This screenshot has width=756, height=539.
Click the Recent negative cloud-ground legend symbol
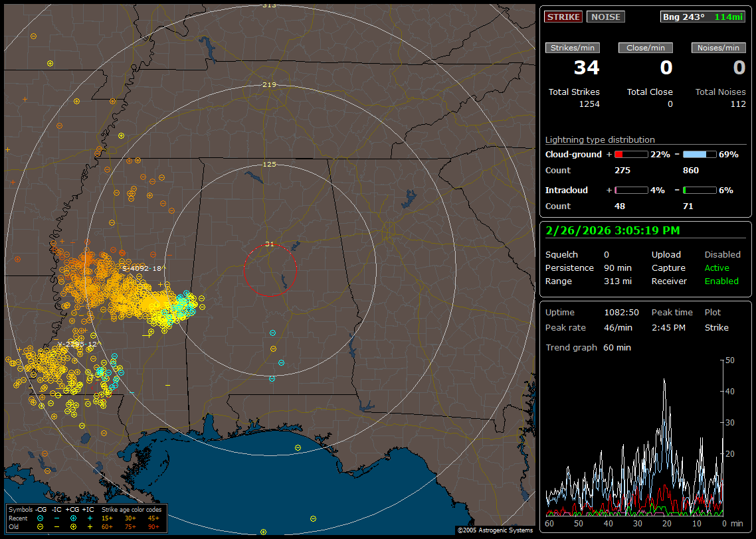pyautogui.click(x=41, y=518)
